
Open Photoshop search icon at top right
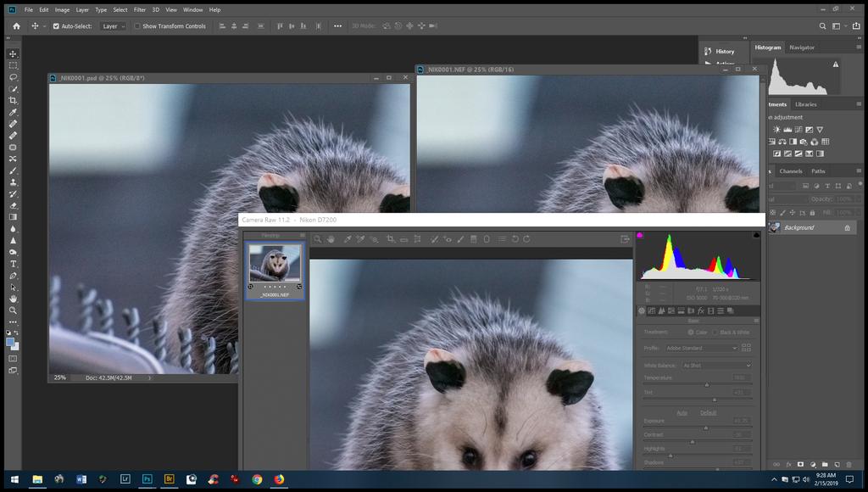(x=823, y=26)
